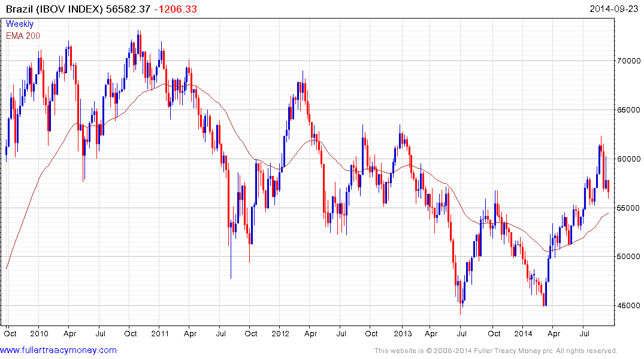Select the index value 56582.37
Screen dimensions: 644x359
pos(128,9)
